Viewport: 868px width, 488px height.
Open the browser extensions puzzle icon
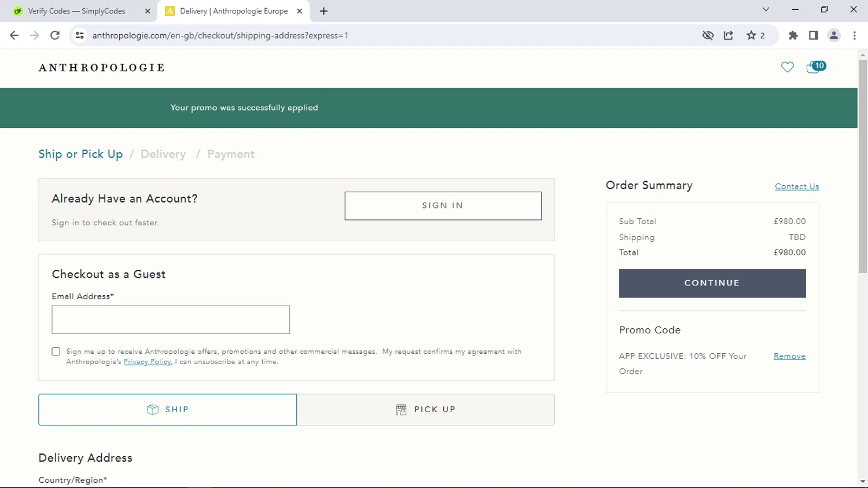pyautogui.click(x=793, y=35)
